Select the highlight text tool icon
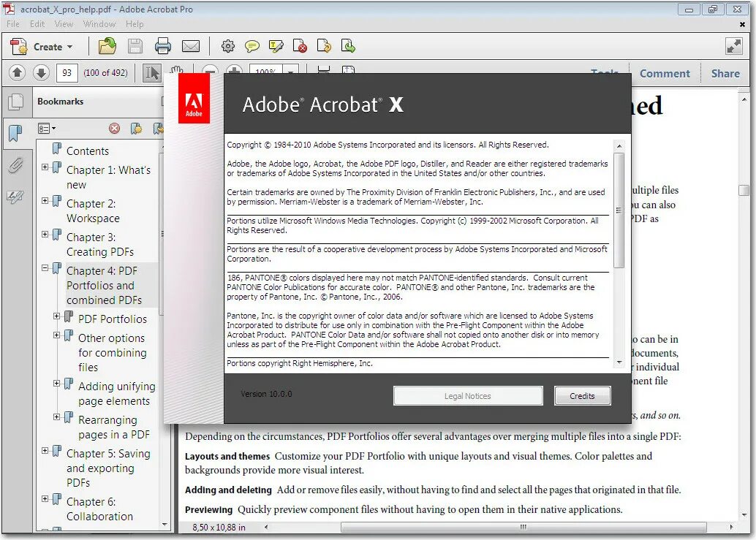Screen dimensions: 756x540 point(276,46)
